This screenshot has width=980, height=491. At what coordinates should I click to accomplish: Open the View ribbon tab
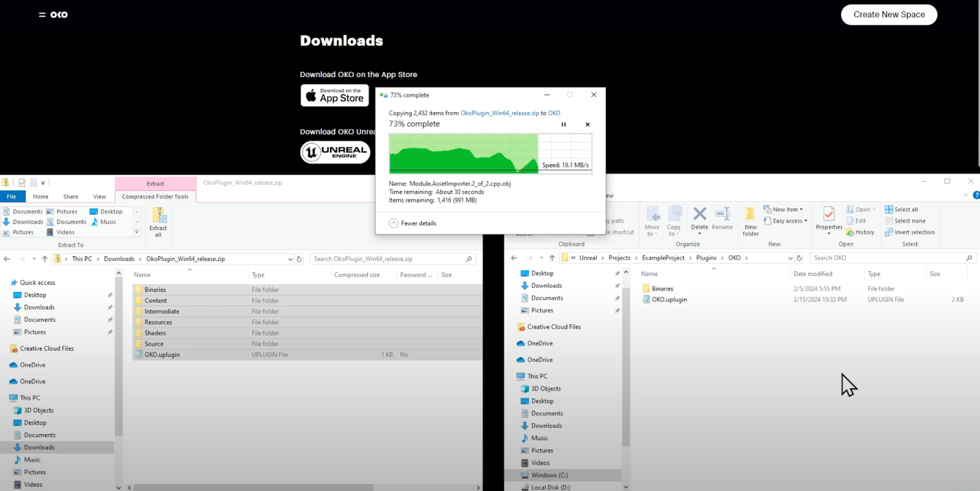(99, 197)
